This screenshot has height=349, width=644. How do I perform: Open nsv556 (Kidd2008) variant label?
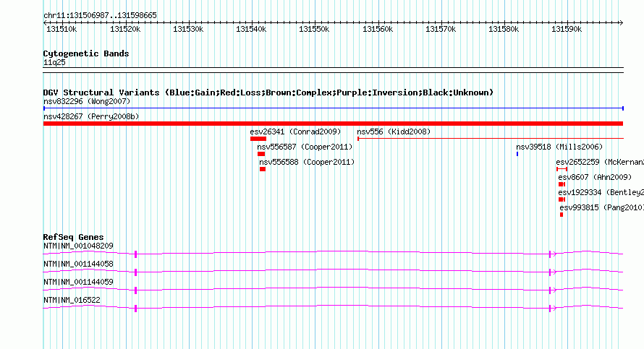coord(394,132)
